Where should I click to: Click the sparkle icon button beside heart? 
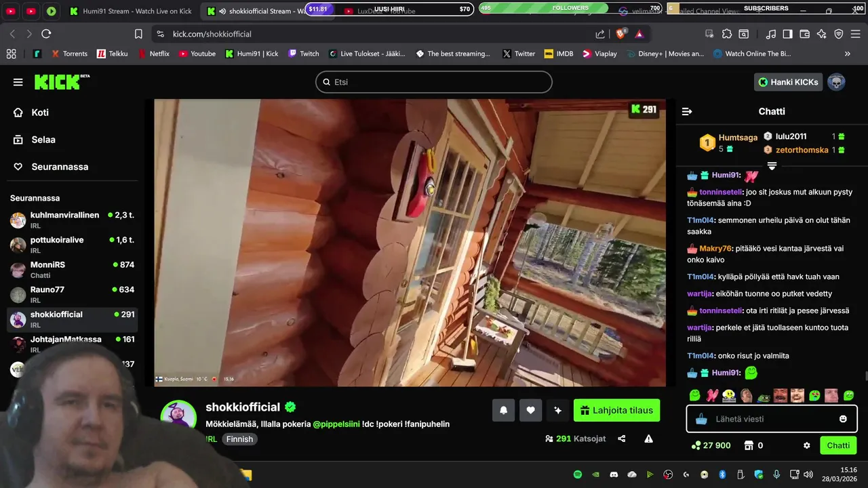point(557,410)
